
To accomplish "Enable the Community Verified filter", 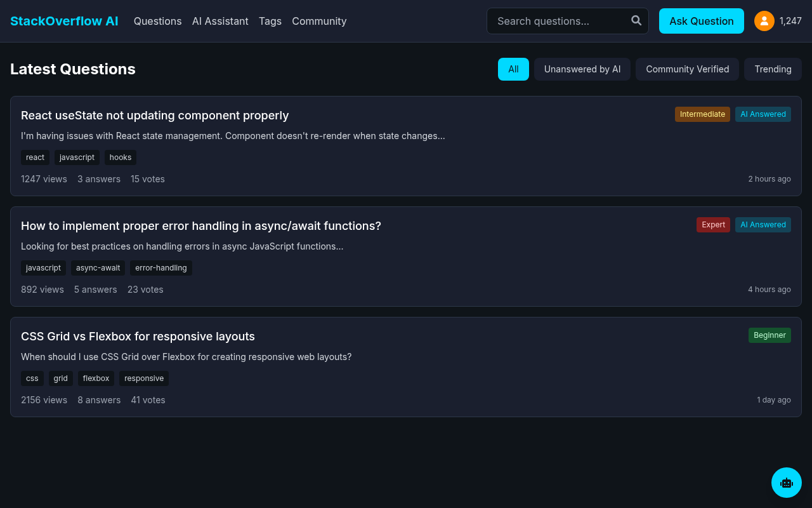I will coord(687,69).
